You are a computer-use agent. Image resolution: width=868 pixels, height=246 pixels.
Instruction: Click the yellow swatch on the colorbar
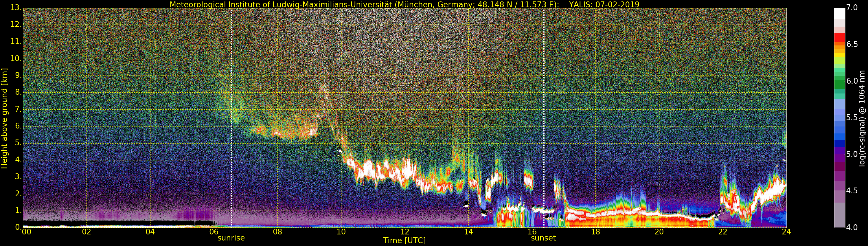839,55
